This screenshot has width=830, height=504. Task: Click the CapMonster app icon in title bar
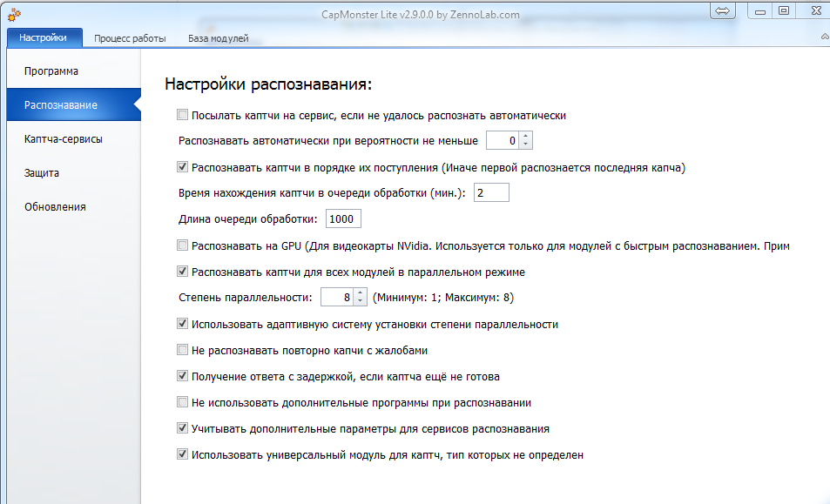[14, 15]
